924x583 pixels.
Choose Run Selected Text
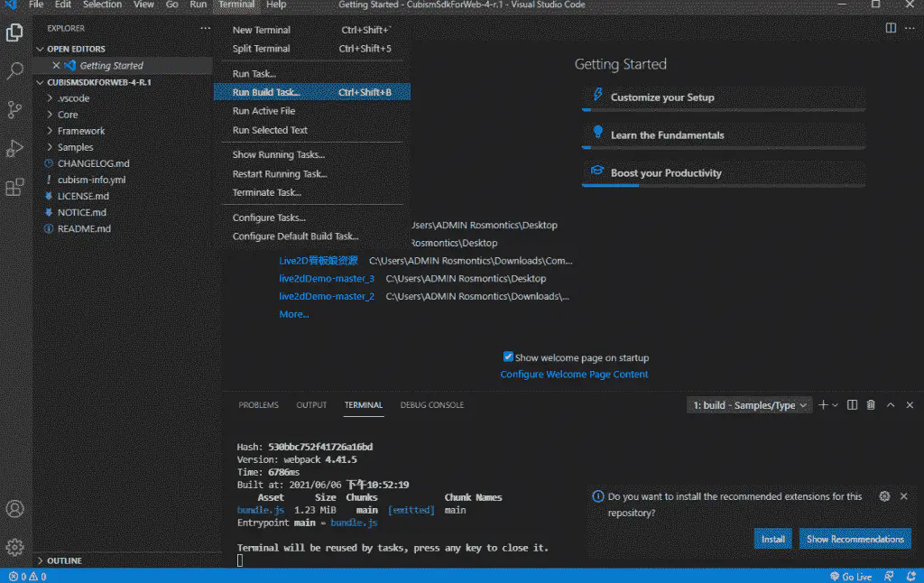tap(311, 130)
